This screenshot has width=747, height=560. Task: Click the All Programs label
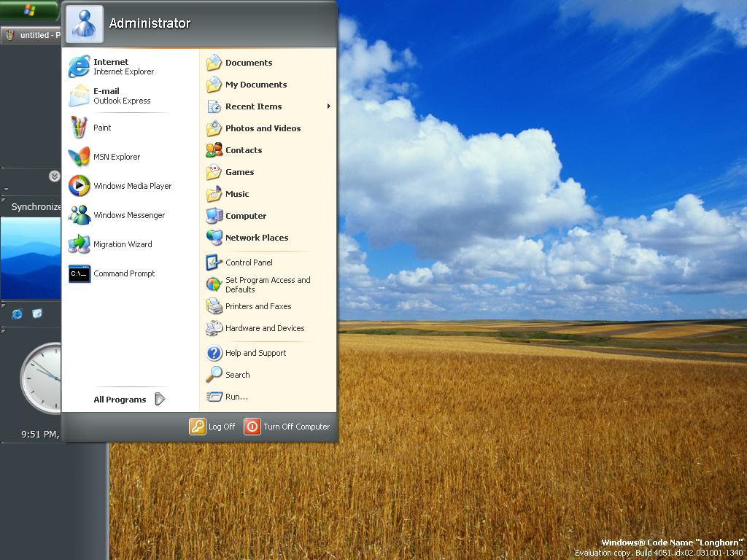click(120, 400)
